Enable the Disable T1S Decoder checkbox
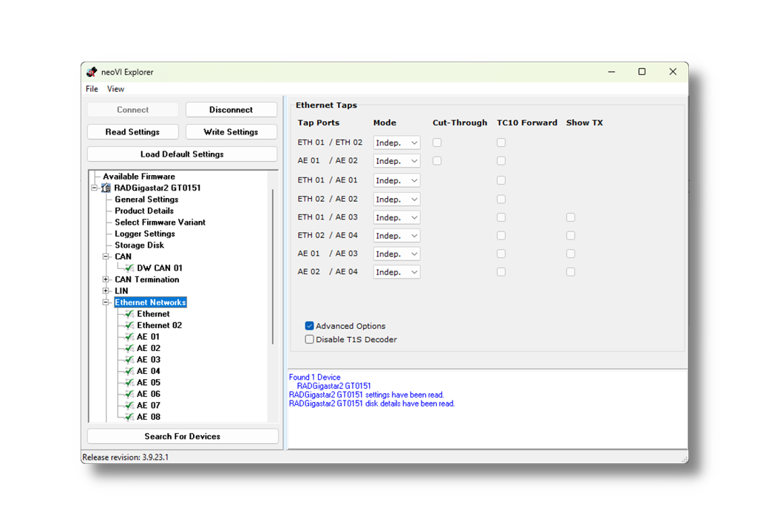The image size is (766, 532). (x=309, y=339)
